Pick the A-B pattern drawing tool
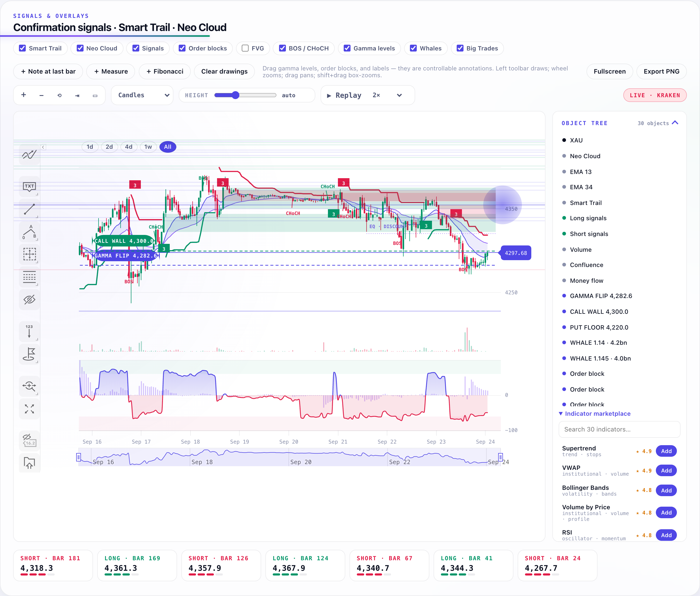This screenshot has width=700, height=596. pos(29,232)
